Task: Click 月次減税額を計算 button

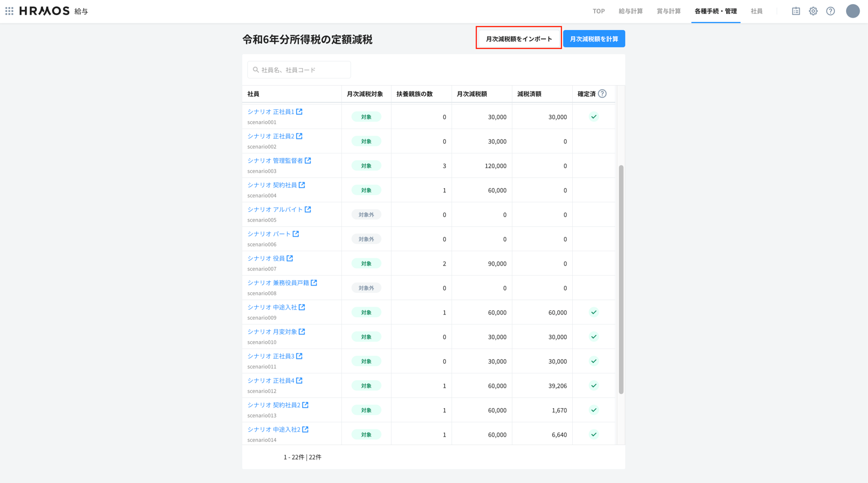Action: 594,39
